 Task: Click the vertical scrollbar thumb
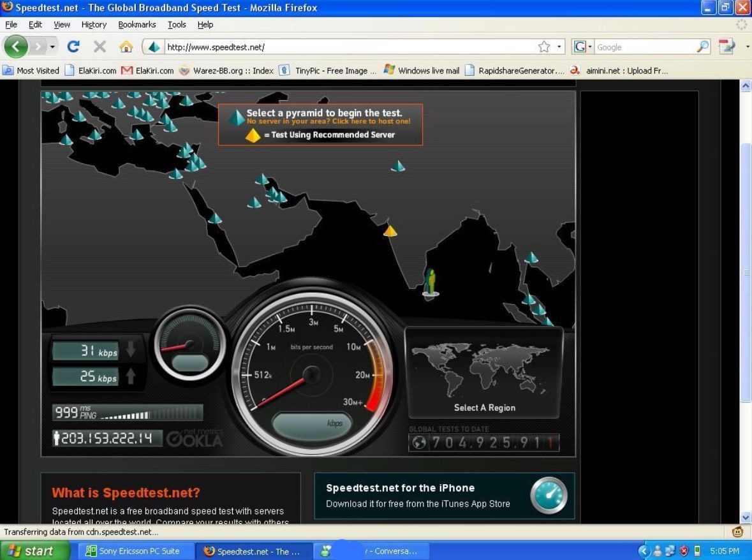click(746, 272)
